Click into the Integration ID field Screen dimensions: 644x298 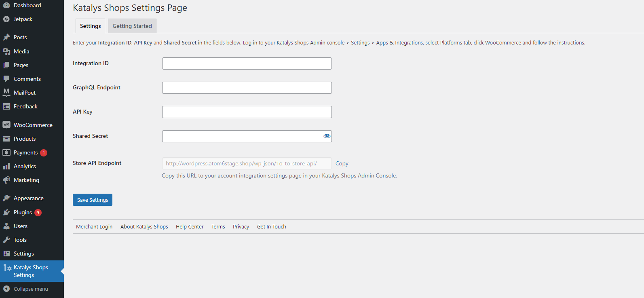tap(247, 63)
